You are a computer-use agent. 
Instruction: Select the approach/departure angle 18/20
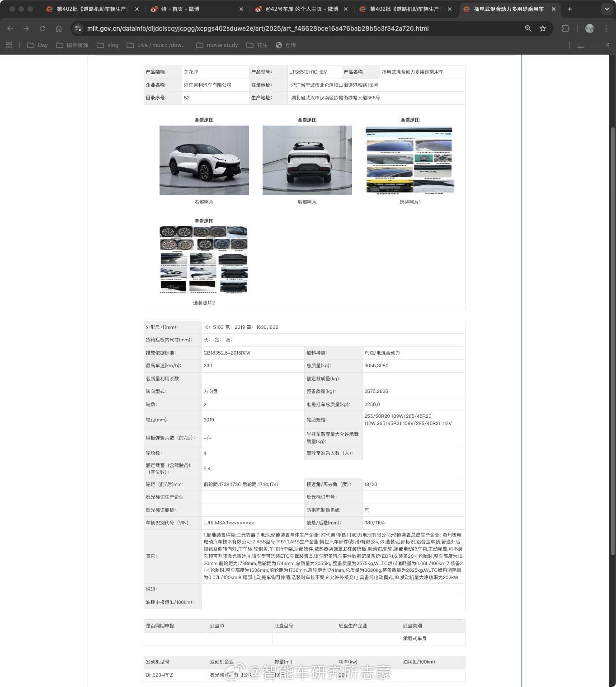[x=371, y=485]
